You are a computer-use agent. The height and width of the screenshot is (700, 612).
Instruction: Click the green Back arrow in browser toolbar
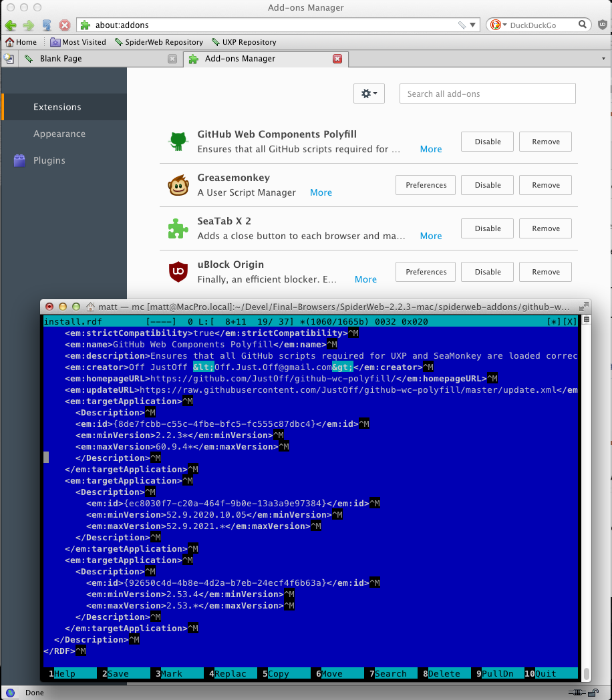coord(11,25)
